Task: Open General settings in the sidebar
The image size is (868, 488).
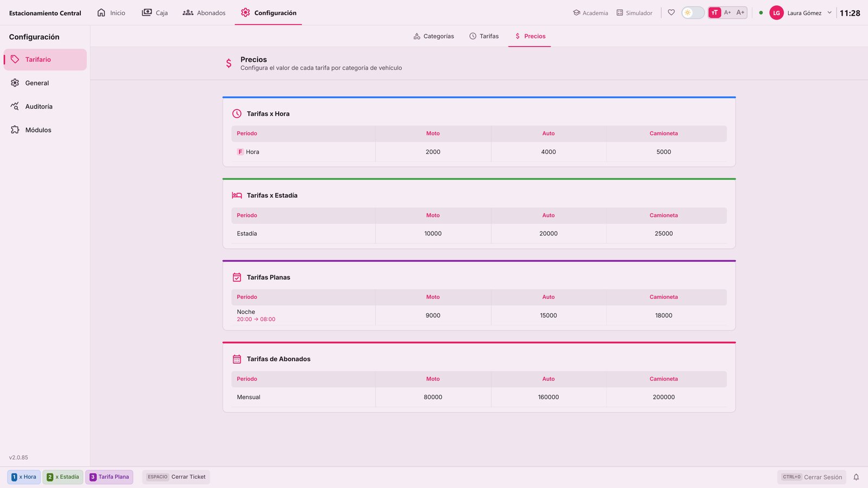Action: click(x=45, y=83)
